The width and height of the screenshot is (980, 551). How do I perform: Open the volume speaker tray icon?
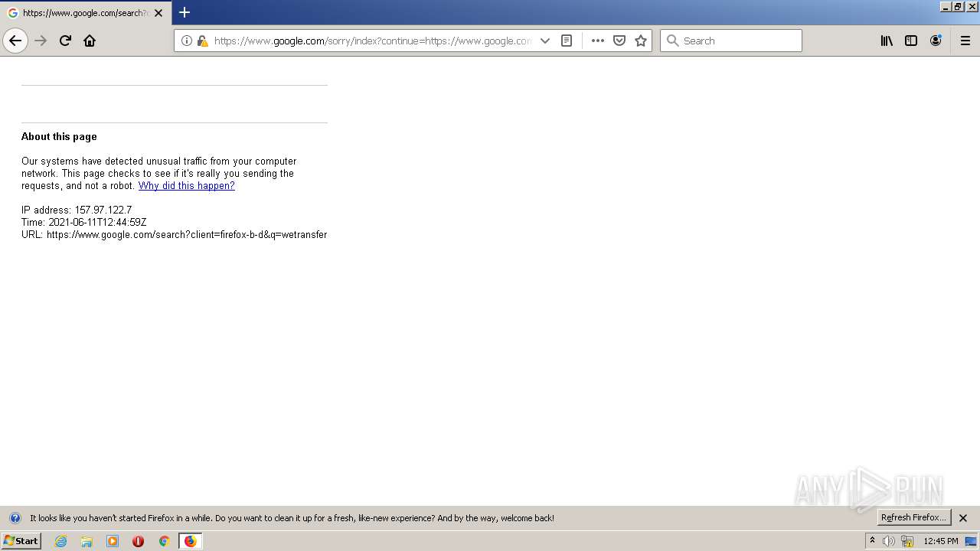pos(889,541)
